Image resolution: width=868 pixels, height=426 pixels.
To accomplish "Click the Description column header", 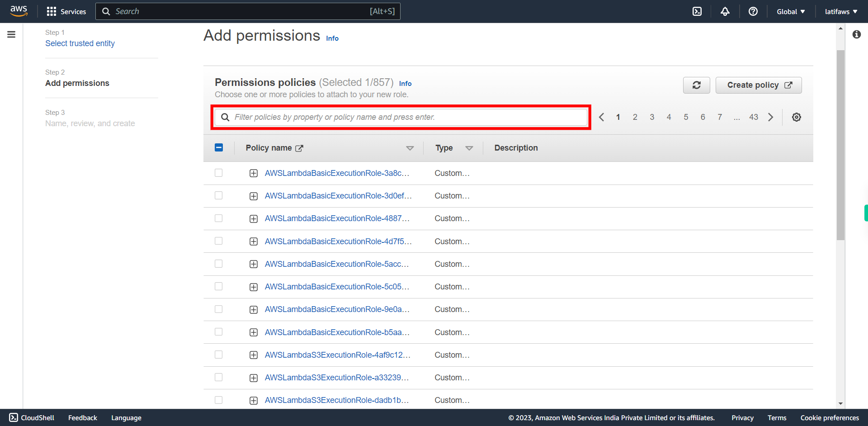I will [x=516, y=148].
